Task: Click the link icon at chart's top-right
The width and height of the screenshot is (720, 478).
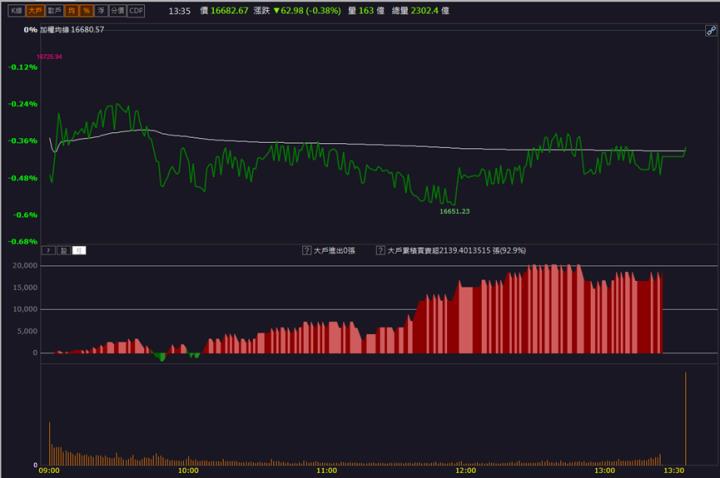Action: [x=711, y=31]
